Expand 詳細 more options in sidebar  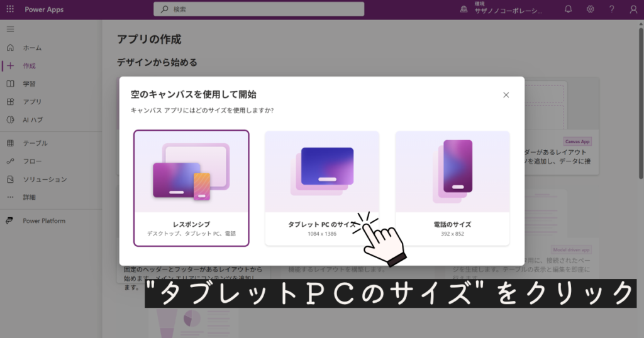click(29, 197)
